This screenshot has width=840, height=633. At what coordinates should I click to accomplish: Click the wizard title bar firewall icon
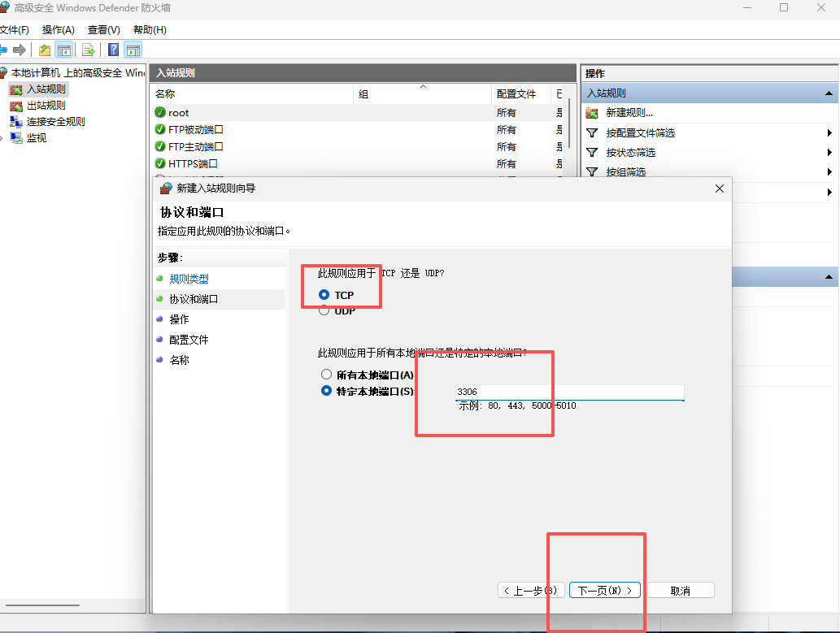coord(166,188)
